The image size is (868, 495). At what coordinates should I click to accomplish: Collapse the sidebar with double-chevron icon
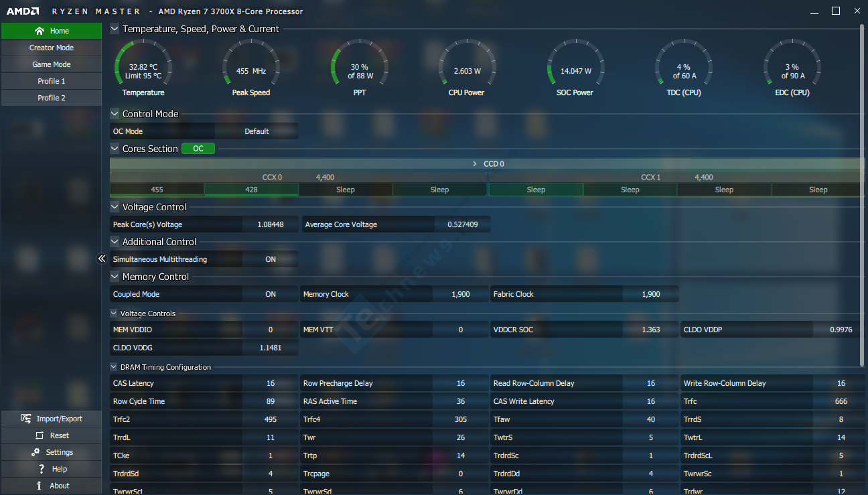102,259
